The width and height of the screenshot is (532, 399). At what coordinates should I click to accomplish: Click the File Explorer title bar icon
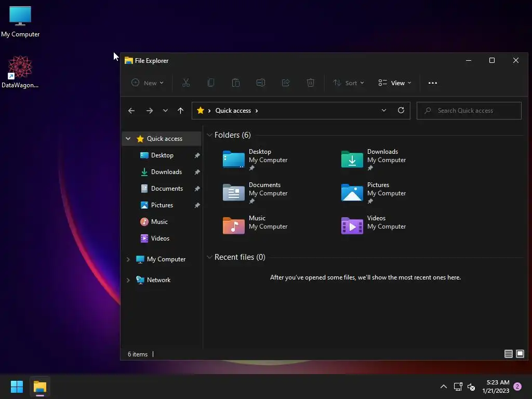[x=129, y=61]
